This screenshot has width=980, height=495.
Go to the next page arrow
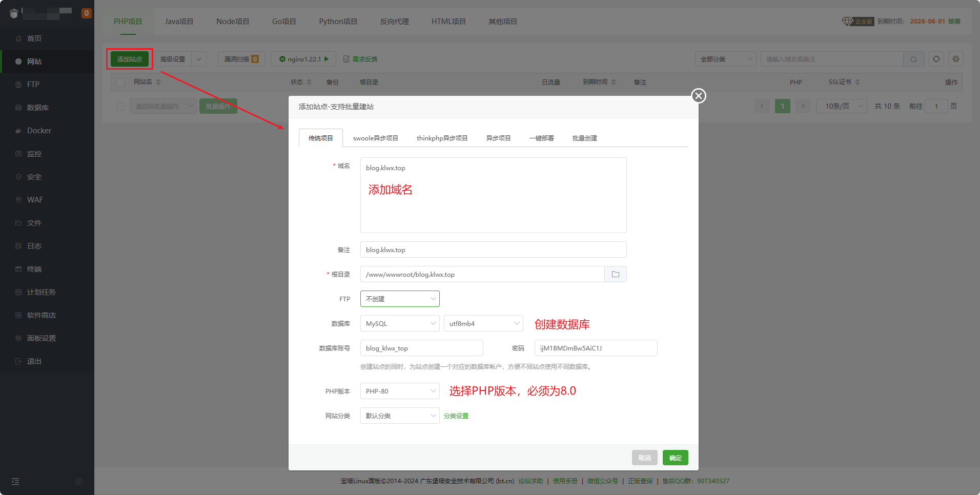803,106
